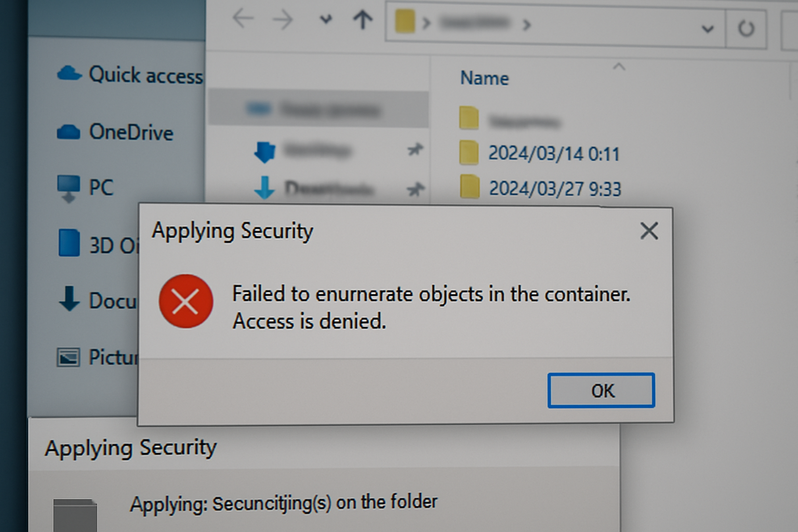
Task: Click the folder icon in address bar
Action: click(x=405, y=22)
